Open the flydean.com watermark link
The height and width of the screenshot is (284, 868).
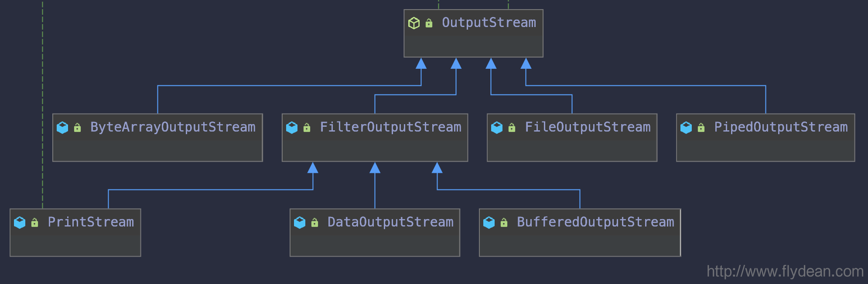coord(785,271)
